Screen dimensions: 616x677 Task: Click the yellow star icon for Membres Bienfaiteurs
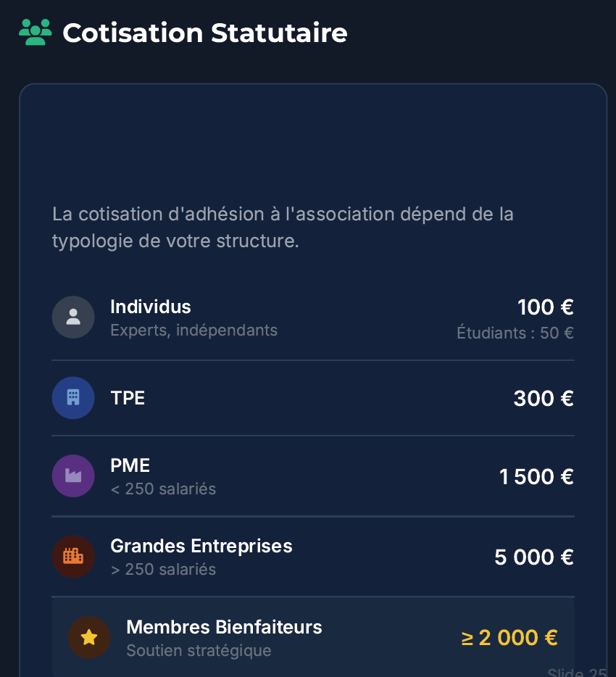89,637
